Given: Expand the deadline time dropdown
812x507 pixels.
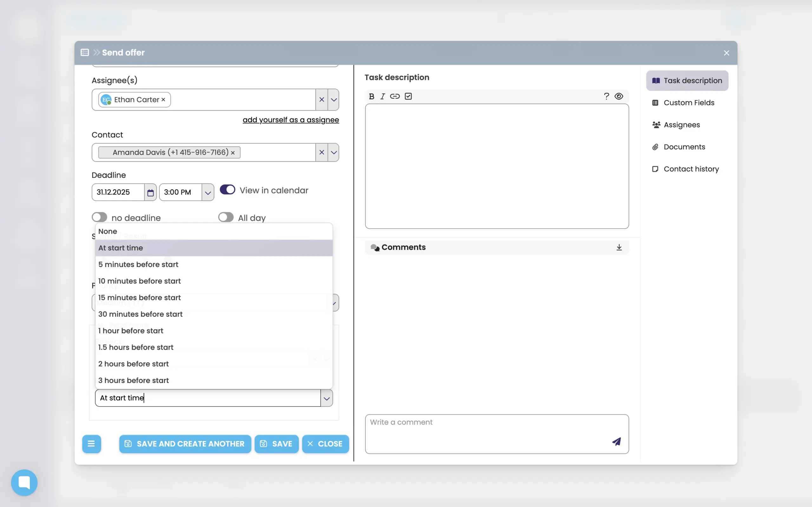Looking at the screenshot, I should [208, 192].
